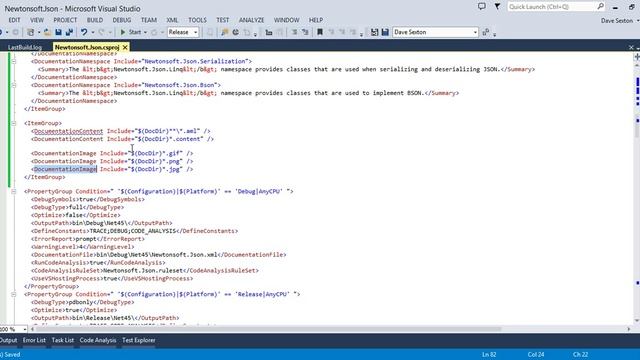Switch to the LastBuild.log tab
640x360 pixels.
[x=24, y=47]
